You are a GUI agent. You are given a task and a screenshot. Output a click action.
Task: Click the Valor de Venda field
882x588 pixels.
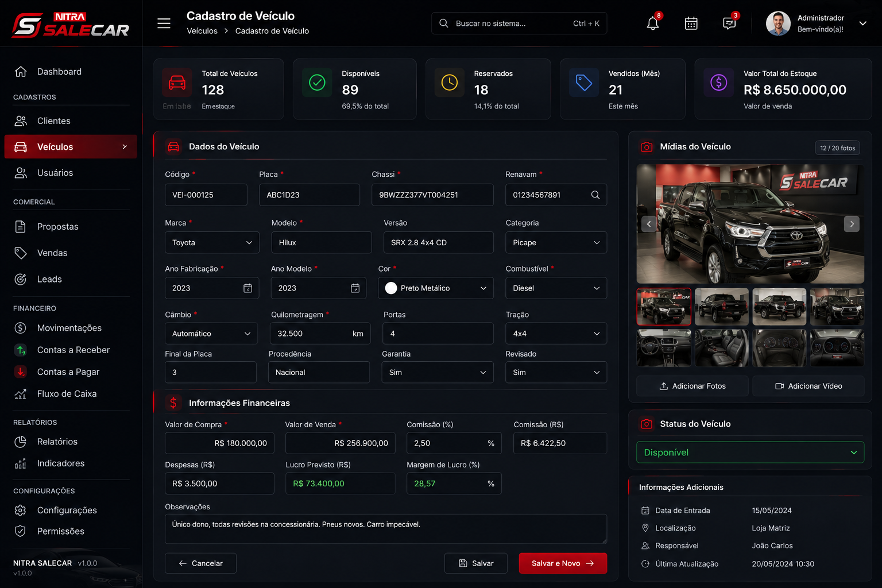340,443
